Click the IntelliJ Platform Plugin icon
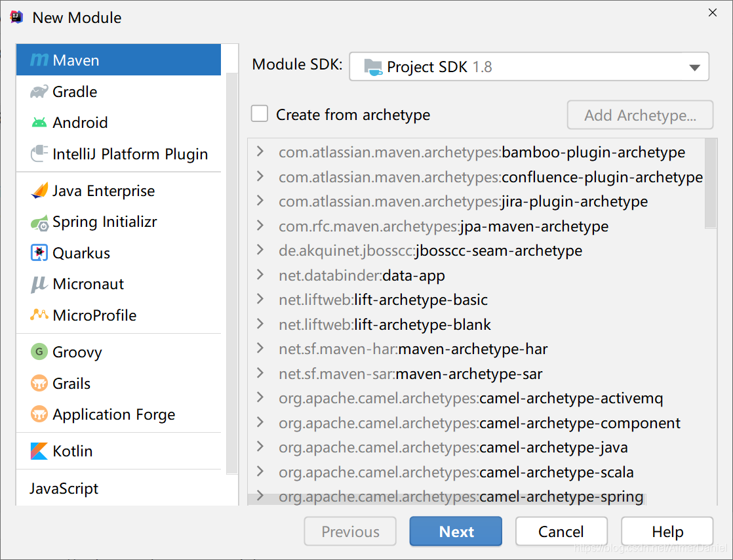 click(x=39, y=153)
